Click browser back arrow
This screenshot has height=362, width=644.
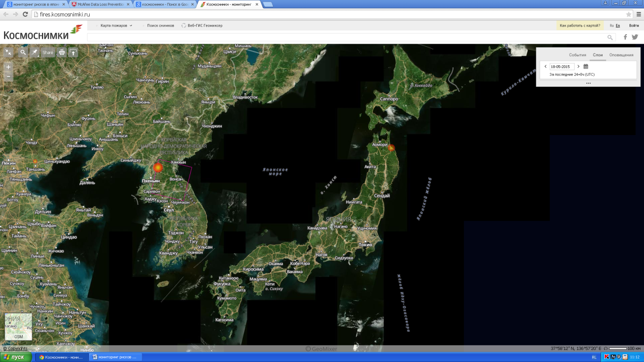click(x=6, y=14)
